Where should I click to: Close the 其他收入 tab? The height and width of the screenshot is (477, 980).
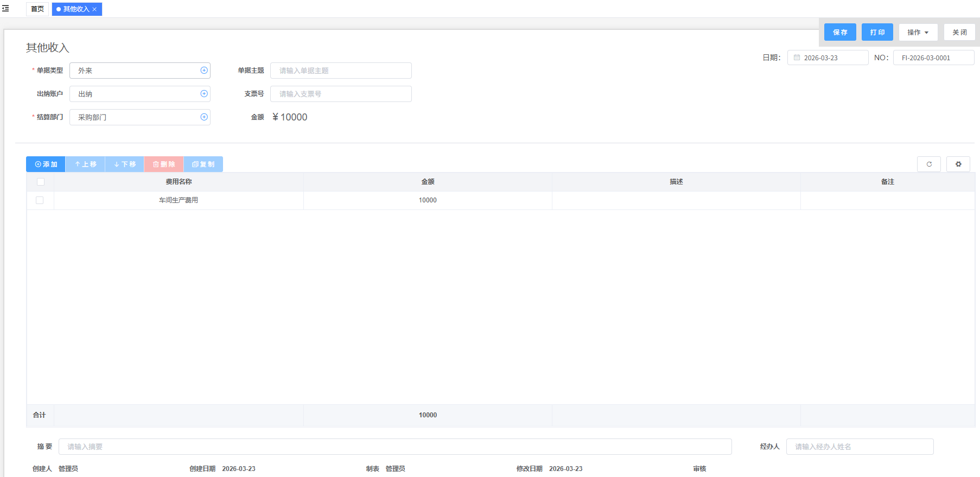pyautogui.click(x=94, y=9)
